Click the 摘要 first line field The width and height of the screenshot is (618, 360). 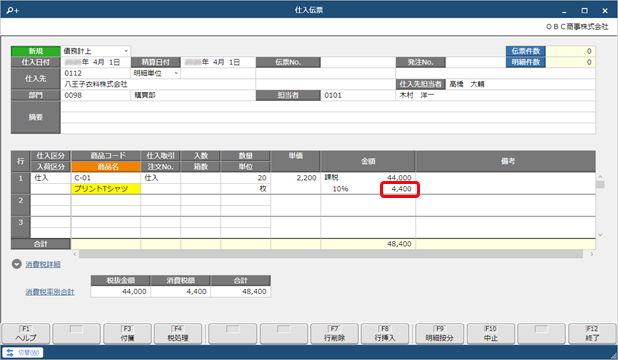click(x=328, y=106)
